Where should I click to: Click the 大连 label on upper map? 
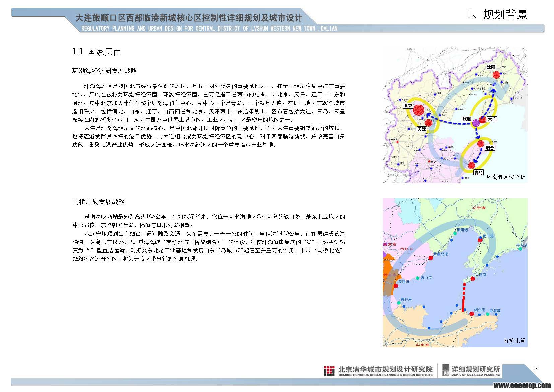(492, 119)
